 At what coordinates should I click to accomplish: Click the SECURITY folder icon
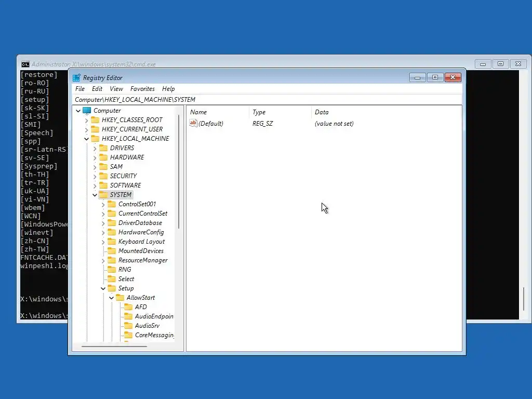(x=103, y=176)
